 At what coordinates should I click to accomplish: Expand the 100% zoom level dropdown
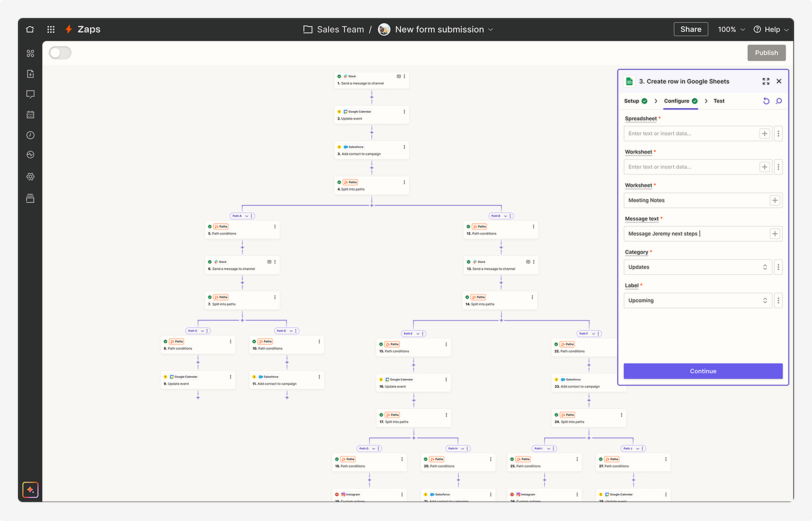pyautogui.click(x=731, y=30)
